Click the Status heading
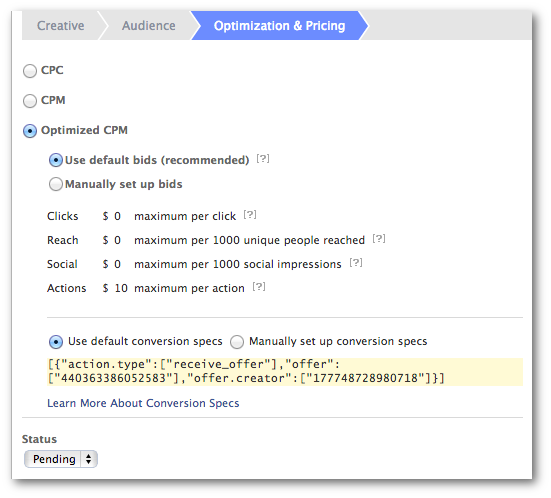Viewport: 551px width, 498px height. (39, 439)
